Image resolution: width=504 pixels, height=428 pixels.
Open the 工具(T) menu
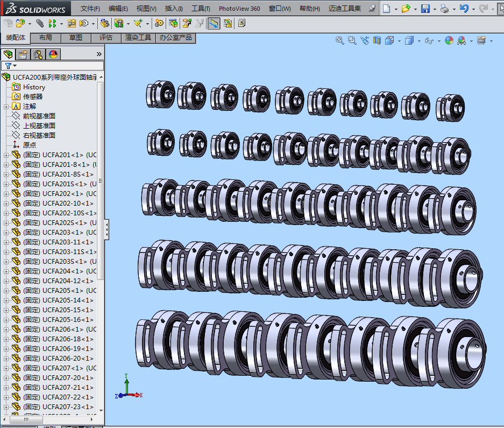pyautogui.click(x=201, y=9)
